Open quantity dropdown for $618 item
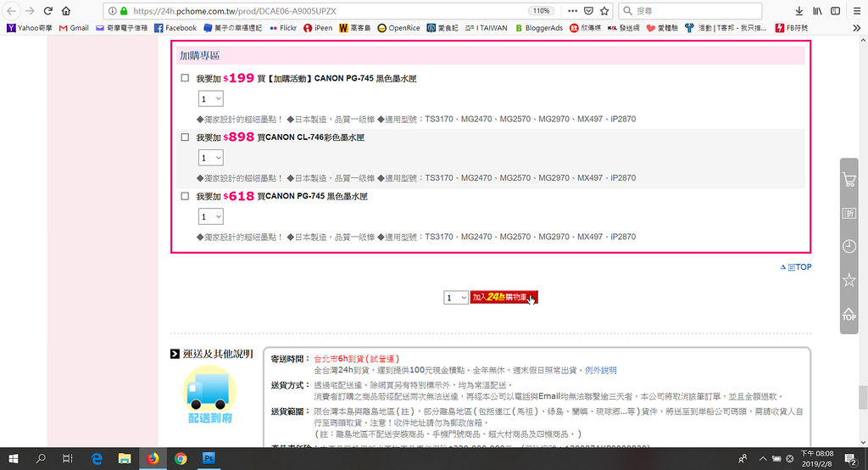868x470 pixels. point(211,216)
